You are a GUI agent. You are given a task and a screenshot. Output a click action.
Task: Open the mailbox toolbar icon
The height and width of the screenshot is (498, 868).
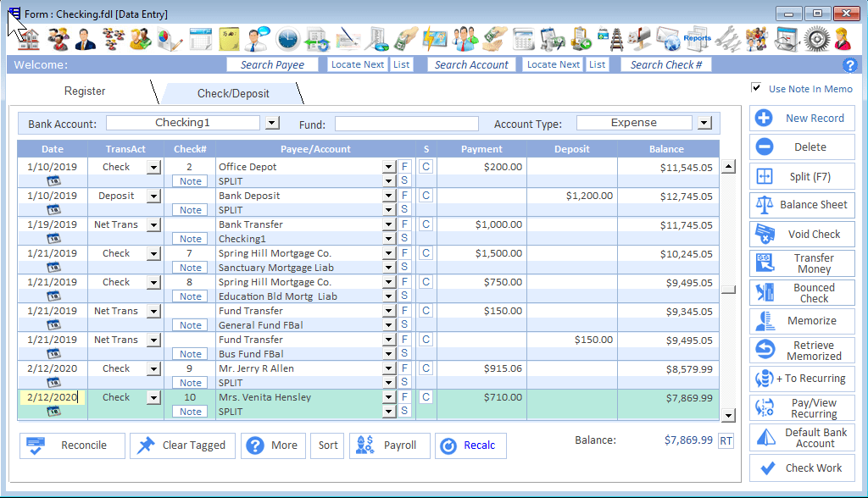click(639, 39)
